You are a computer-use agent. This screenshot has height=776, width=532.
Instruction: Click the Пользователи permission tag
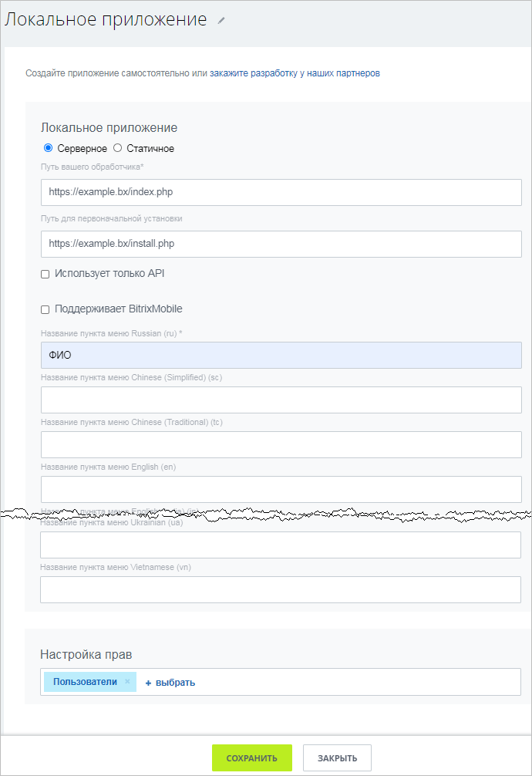(85, 682)
